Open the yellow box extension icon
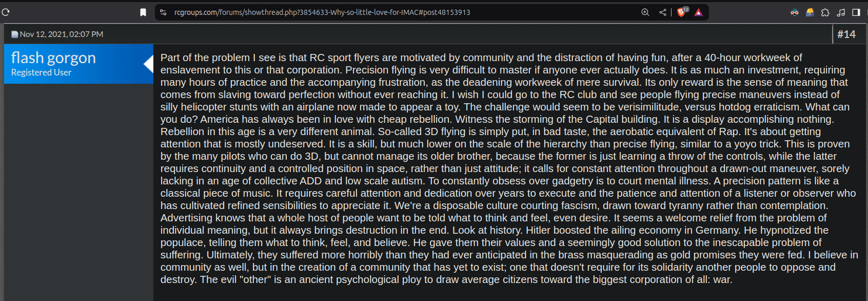The width and height of the screenshot is (868, 301). (810, 12)
